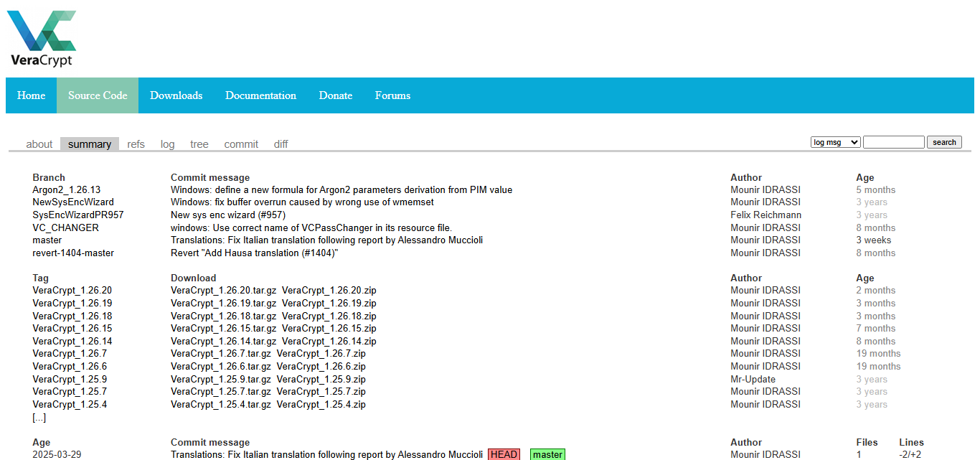The width and height of the screenshot is (980, 460).
Task: Download VeraCrypt_1.26.20.zip
Action: (x=329, y=291)
